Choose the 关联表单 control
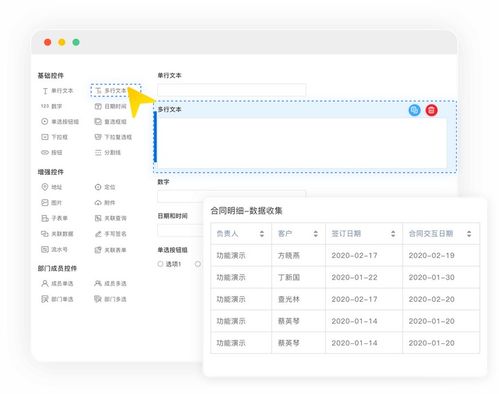Screen dimensions: 499x394 111,250
